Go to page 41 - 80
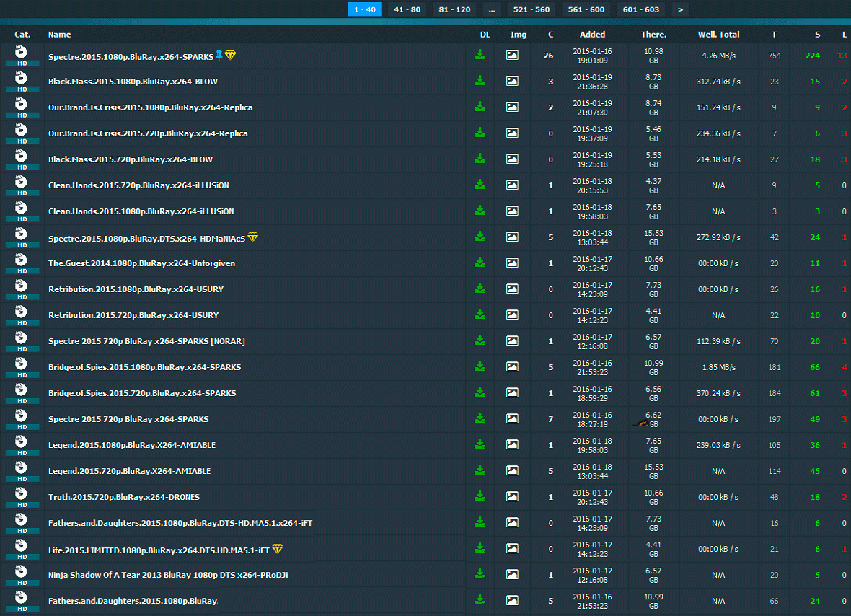The image size is (851, 616). point(407,9)
